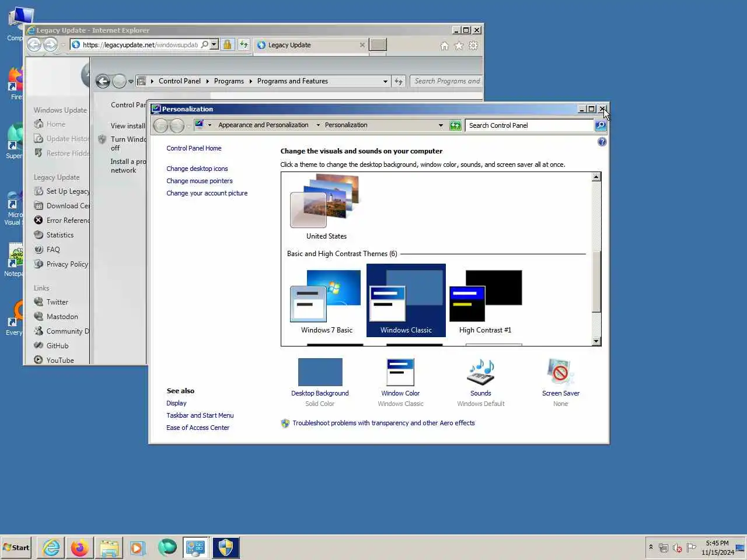Image resolution: width=747 pixels, height=560 pixels.
Task: Click the theme list scroll up arrow
Action: [x=596, y=177]
